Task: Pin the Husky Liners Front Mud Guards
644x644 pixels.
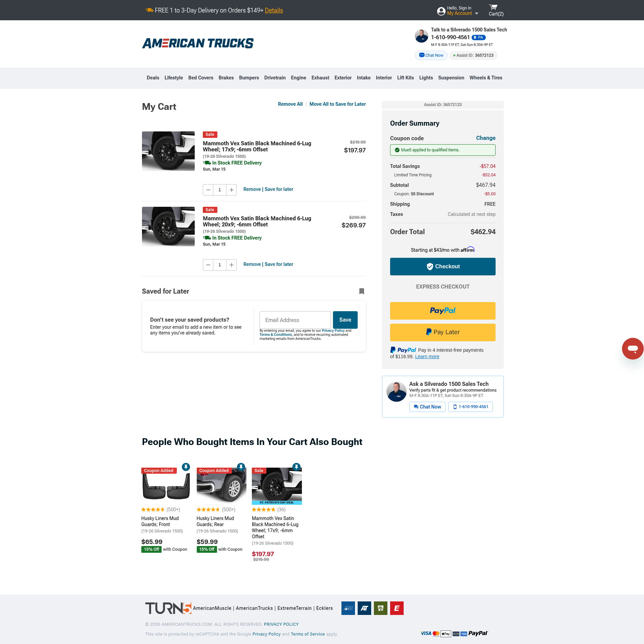Action: coord(186,467)
